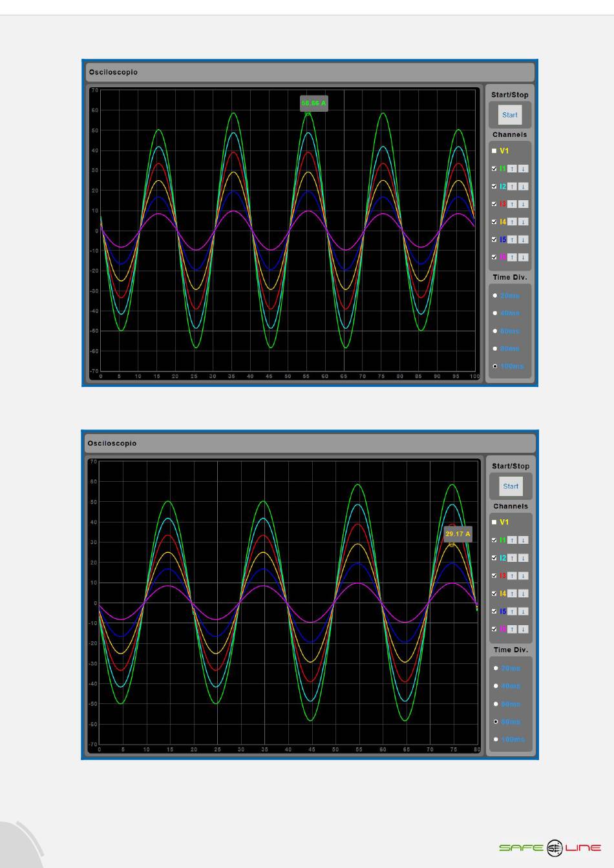The image size is (614, 868).
Task: Click I3 down arrow in lower oscilloscope
Action: pyautogui.click(x=524, y=575)
